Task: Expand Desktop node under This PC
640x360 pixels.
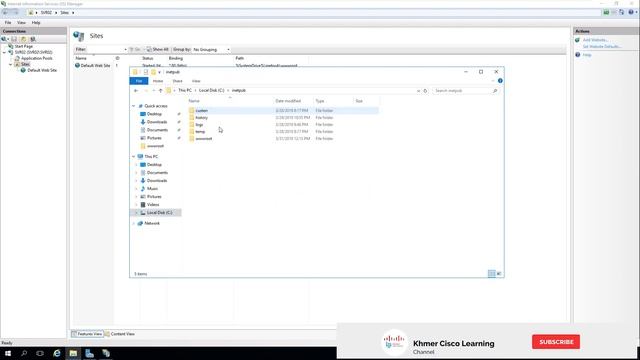Action: (136, 164)
